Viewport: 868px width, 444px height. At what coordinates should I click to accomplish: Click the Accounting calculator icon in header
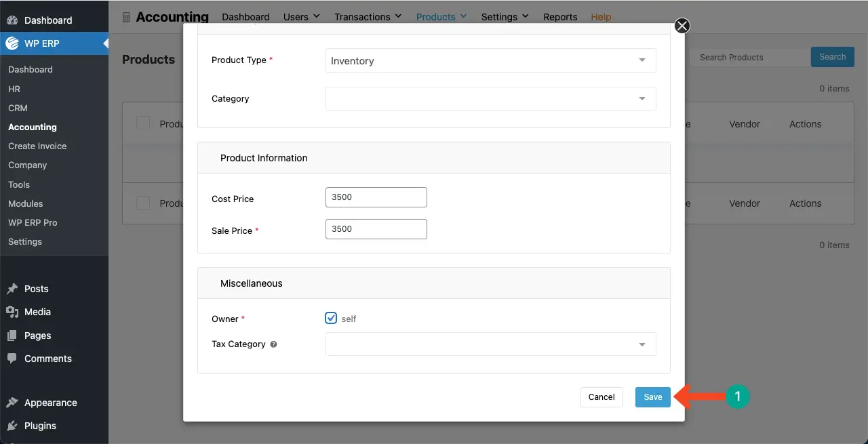pos(126,17)
